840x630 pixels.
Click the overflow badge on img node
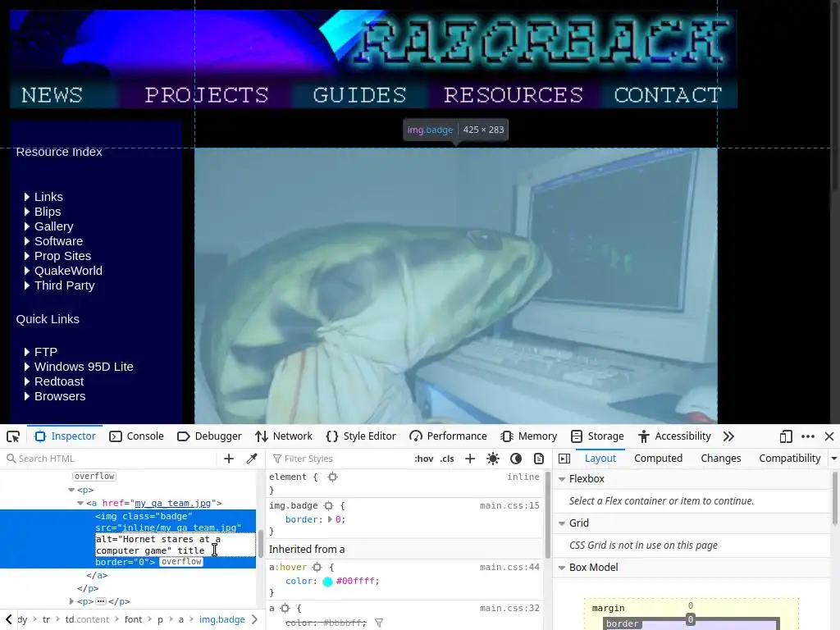point(181,562)
